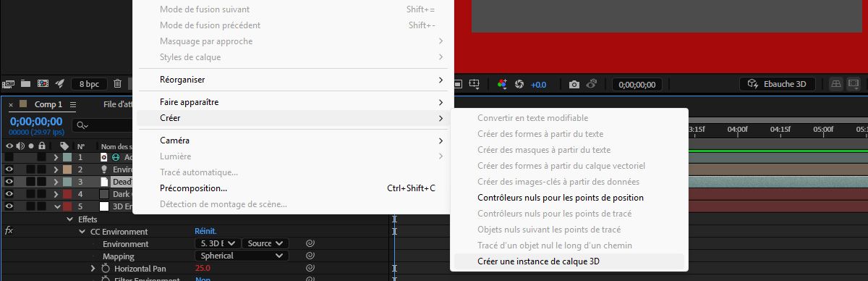
Task: Click the video eye column header icon
Action: [x=9, y=146]
